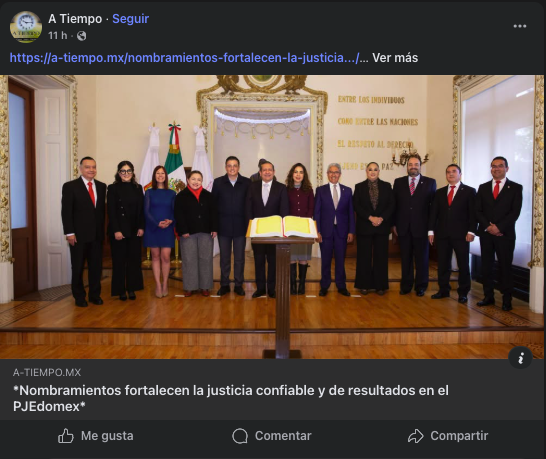Screen dimensions: 546x459
Task: Click the info icon on the link preview
Action: (x=520, y=358)
